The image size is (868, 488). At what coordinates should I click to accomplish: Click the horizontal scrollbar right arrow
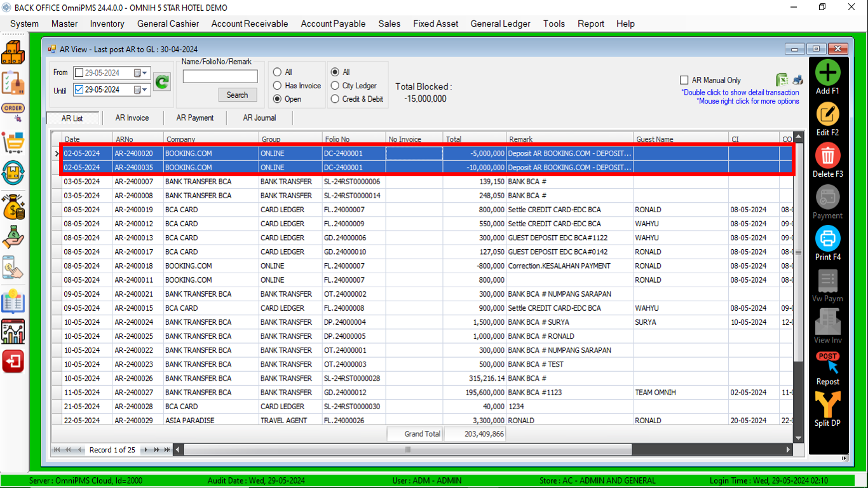[789, 450]
